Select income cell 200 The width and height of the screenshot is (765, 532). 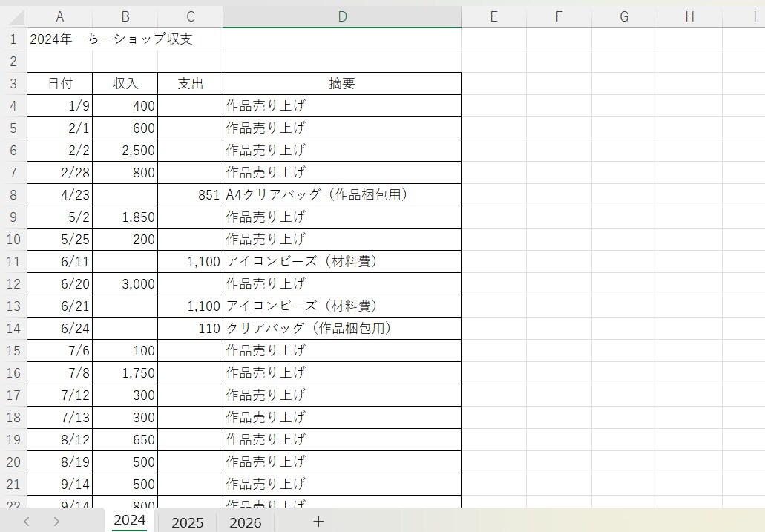coord(125,239)
